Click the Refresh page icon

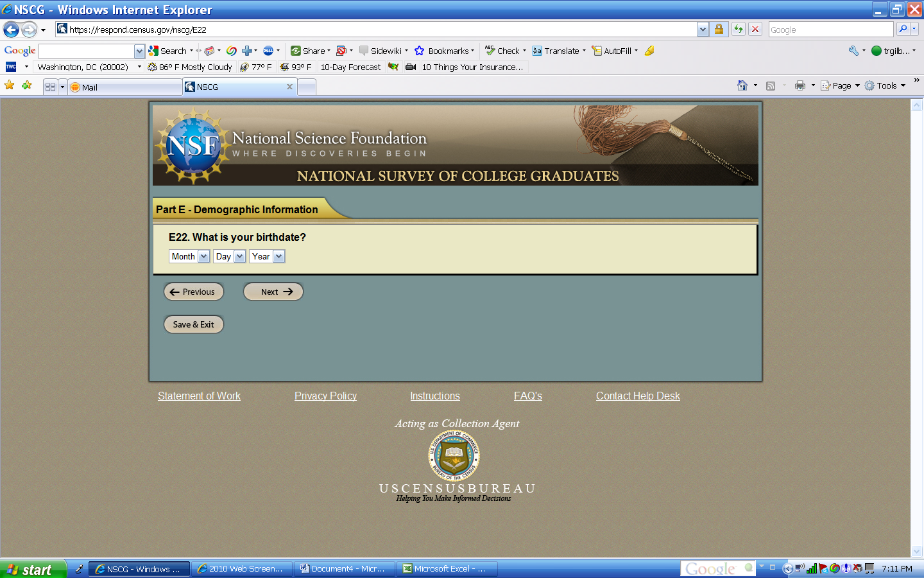click(738, 30)
